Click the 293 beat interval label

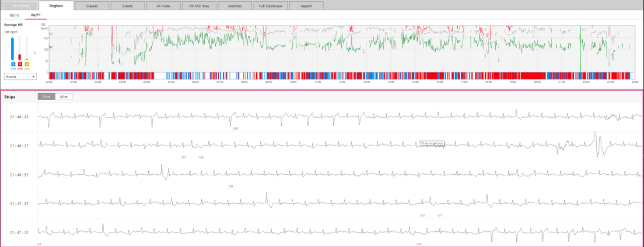(x=422, y=215)
